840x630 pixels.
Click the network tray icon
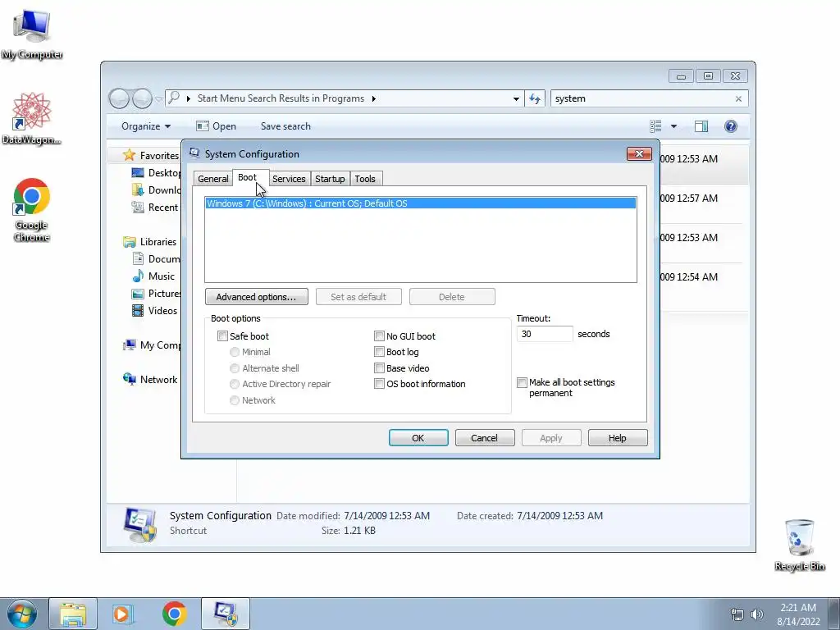tap(737, 614)
